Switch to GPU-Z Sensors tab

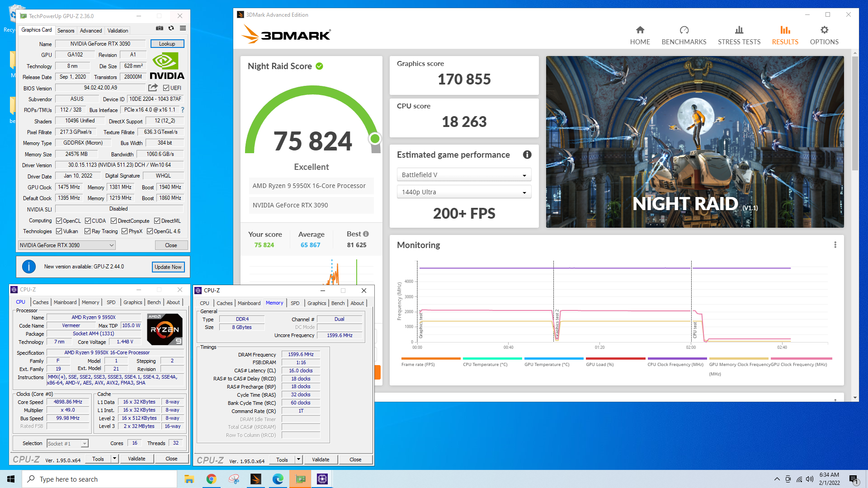pyautogui.click(x=66, y=31)
